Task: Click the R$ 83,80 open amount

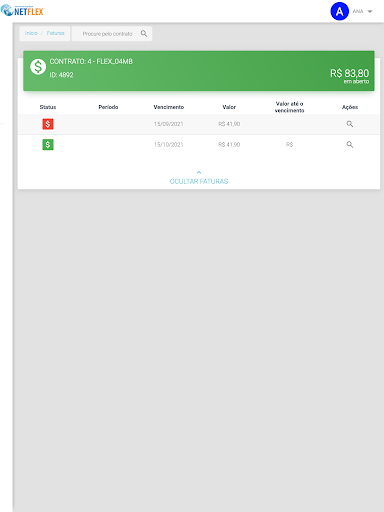Action: (349, 73)
